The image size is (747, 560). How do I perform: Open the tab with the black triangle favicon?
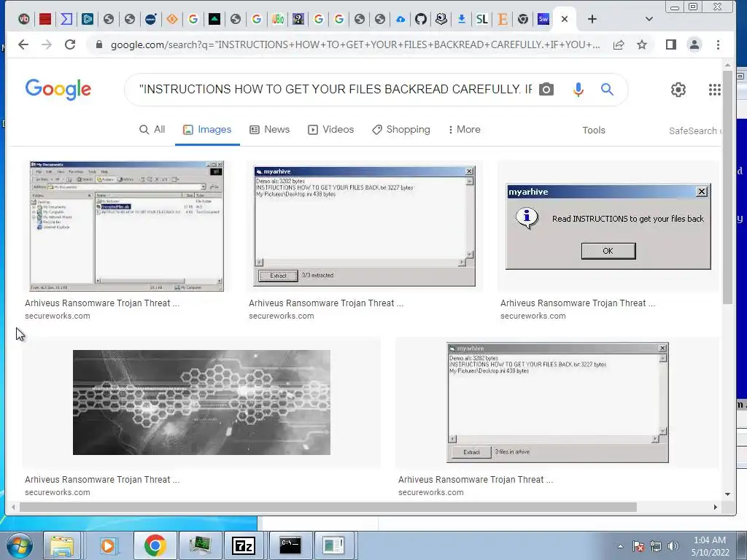click(x=214, y=19)
